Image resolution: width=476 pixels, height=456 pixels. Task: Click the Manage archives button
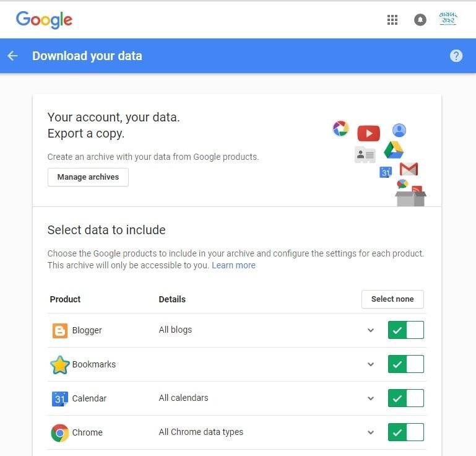pos(88,177)
